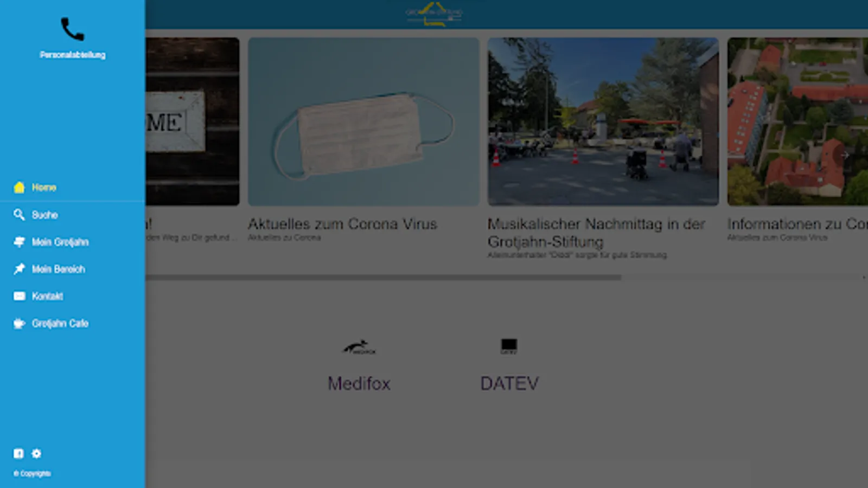The height and width of the screenshot is (488, 868).
Task: Click the subtitle under the Musikalischer Nachmittag headline
Action: tap(577, 255)
